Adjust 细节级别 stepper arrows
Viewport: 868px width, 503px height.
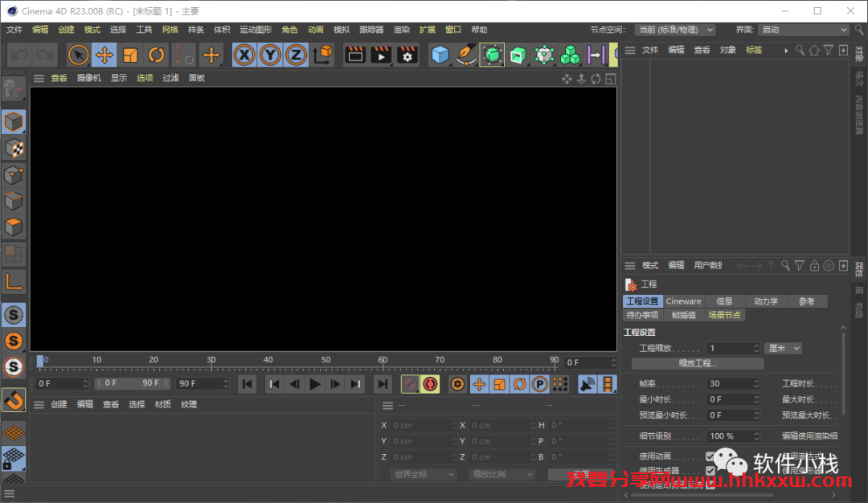pos(757,436)
